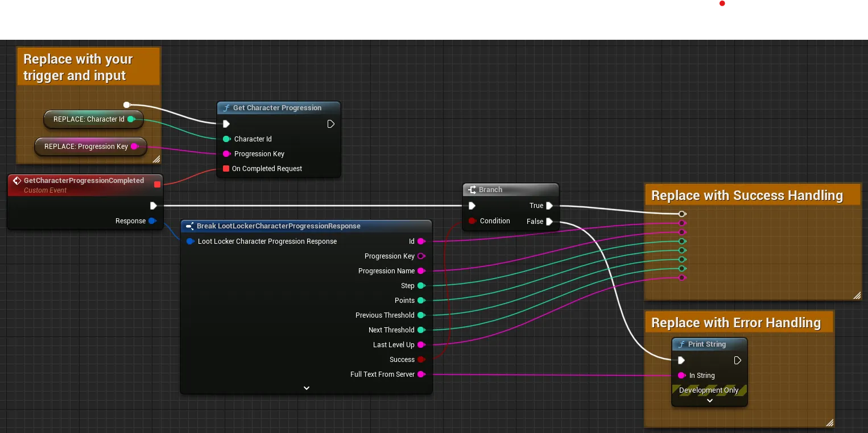This screenshot has width=868, height=433.
Task: Click Get Character Progression output exec pin
Action: (331, 124)
